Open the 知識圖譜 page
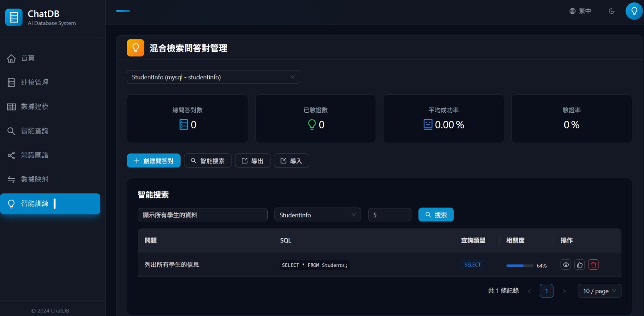Viewport: 644px width, 316px height. tap(50, 155)
